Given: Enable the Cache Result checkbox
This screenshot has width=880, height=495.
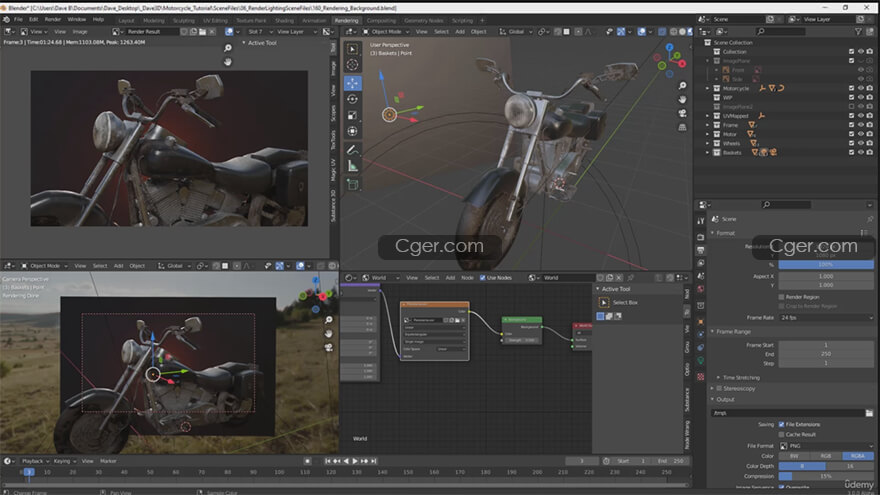Looking at the screenshot, I should (x=781, y=434).
